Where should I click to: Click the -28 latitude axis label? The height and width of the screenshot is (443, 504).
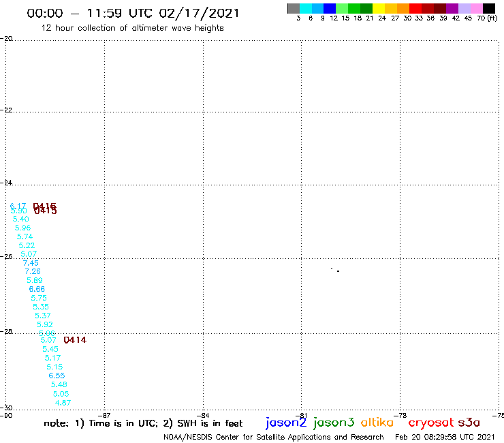click(x=6, y=332)
